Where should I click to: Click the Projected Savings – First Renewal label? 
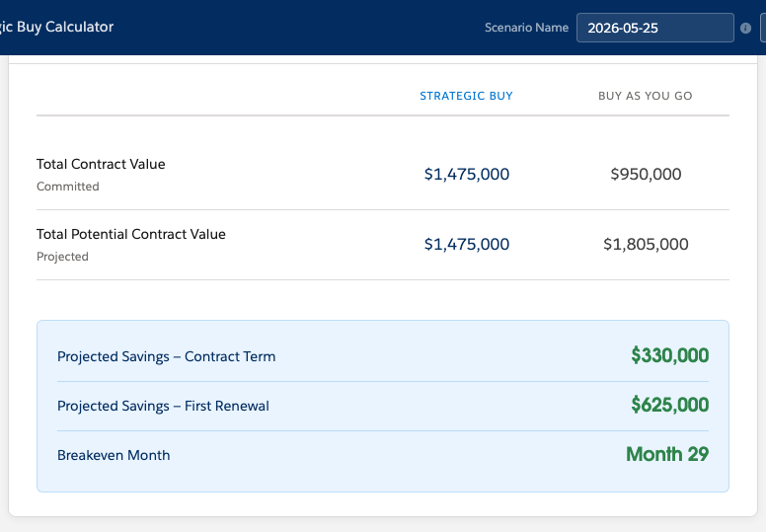pyautogui.click(x=163, y=406)
